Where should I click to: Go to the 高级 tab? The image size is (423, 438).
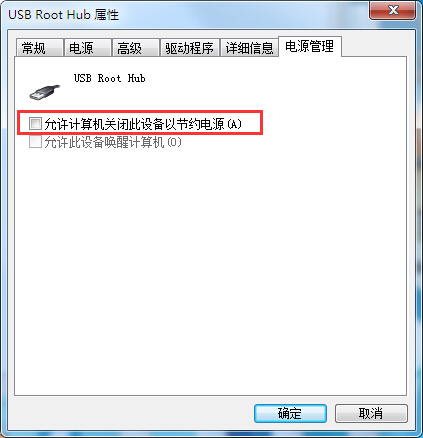[x=135, y=48]
